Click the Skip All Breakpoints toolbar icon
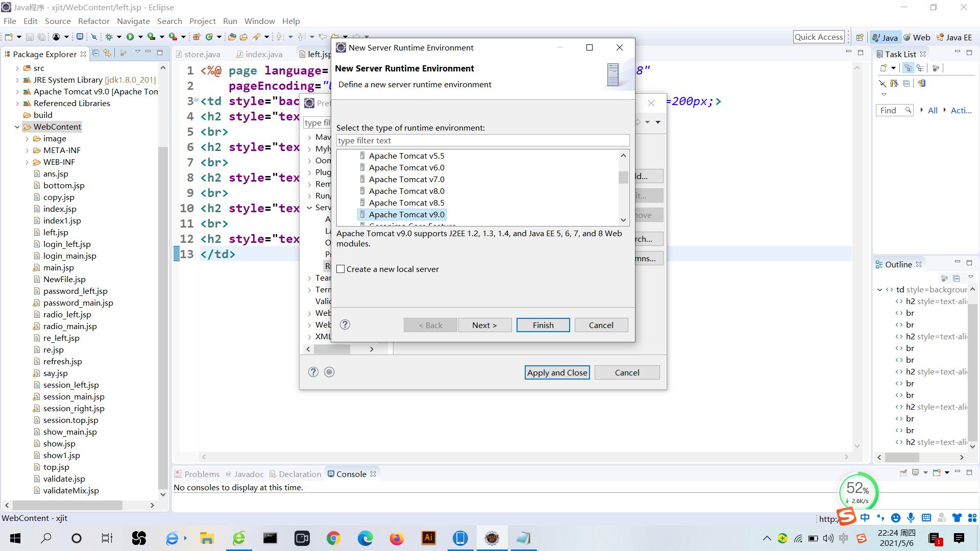This screenshot has width=980, height=551. click(94, 37)
